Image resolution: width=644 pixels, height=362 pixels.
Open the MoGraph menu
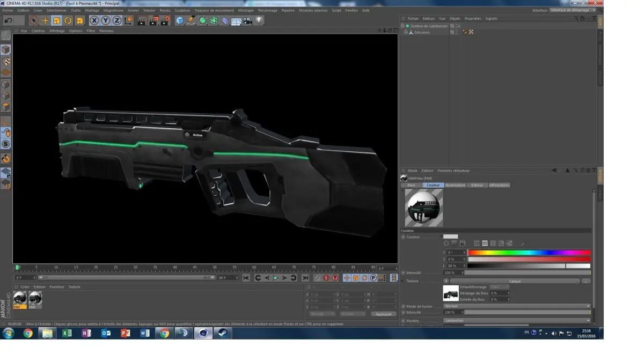(x=246, y=10)
